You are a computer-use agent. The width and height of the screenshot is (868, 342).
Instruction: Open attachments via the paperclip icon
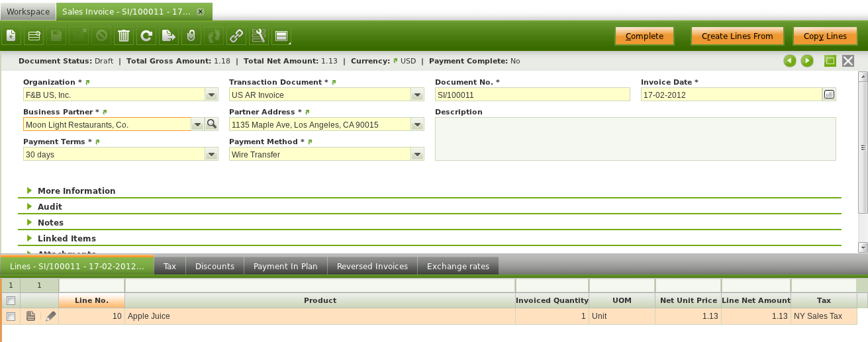(191, 36)
